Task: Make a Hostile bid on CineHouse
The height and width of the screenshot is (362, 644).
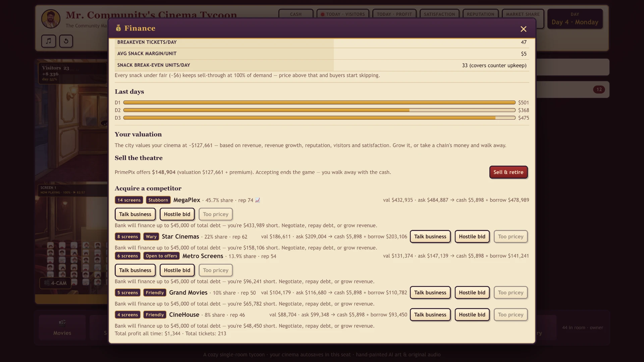Action: coord(472,315)
